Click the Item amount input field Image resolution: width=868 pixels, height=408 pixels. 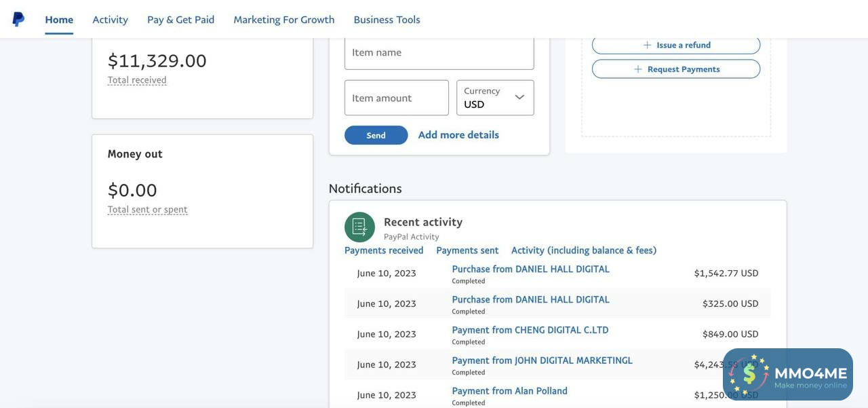point(396,98)
